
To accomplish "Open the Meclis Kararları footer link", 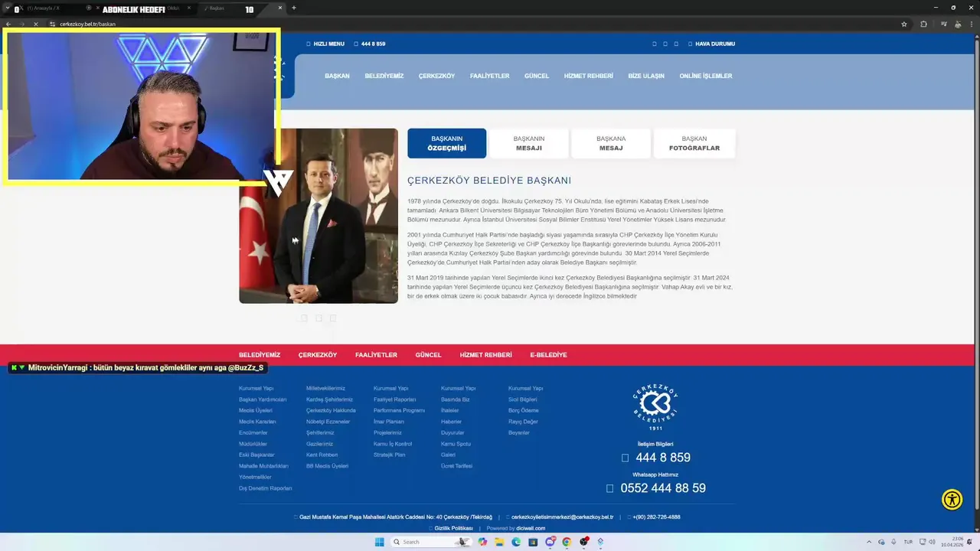I will pyautogui.click(x=257, y=422).
